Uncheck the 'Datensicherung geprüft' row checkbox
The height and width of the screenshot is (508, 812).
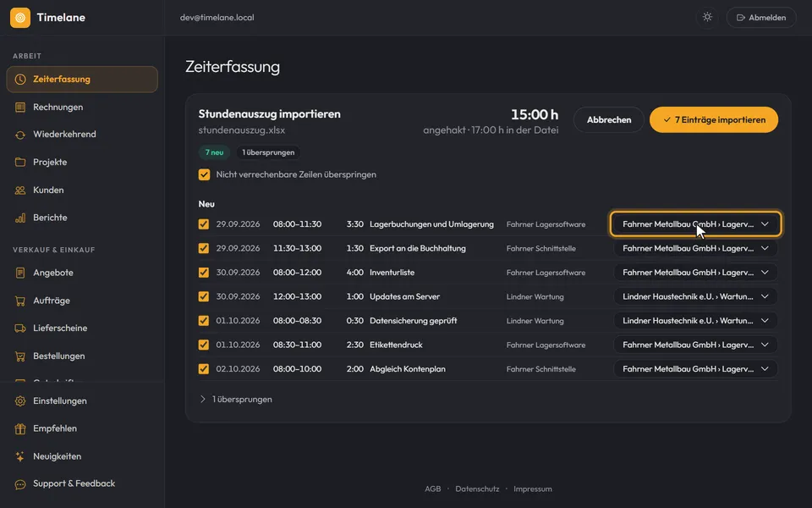point(204,320)
